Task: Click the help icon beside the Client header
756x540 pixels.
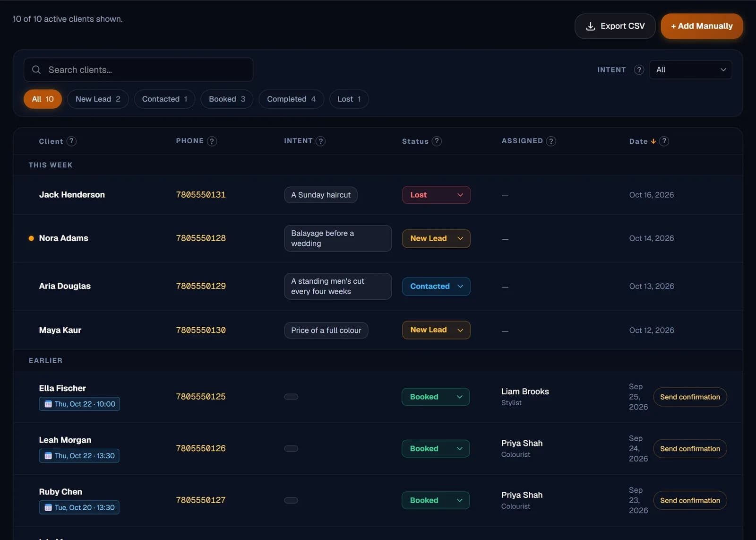Action: pos(71,141)
